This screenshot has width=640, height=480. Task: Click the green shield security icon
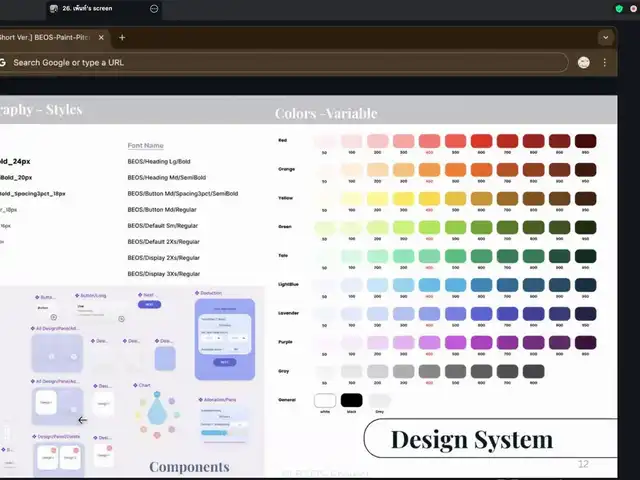[x=620, y=8]
